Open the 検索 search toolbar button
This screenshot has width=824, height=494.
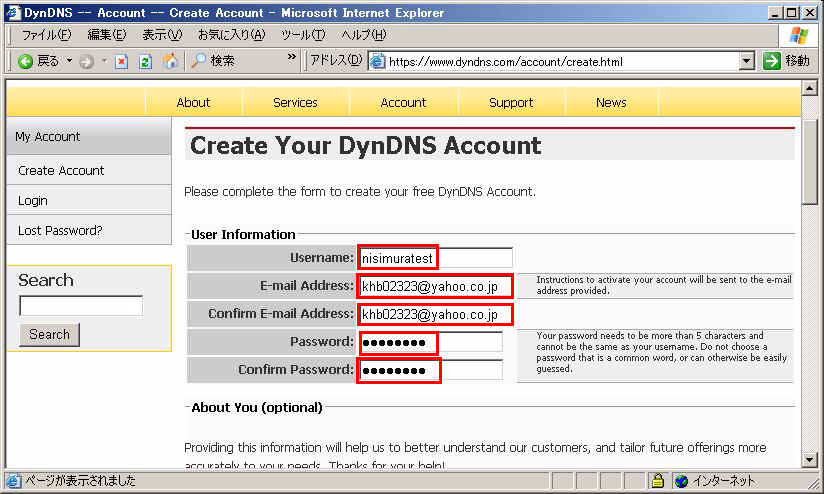click(213, 61)
